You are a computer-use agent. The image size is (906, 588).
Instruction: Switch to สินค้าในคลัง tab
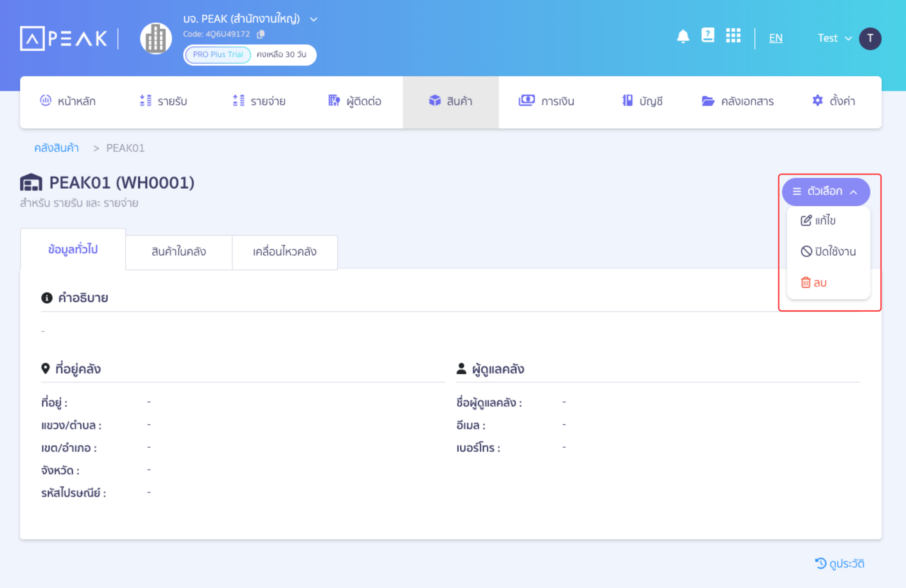178,252
